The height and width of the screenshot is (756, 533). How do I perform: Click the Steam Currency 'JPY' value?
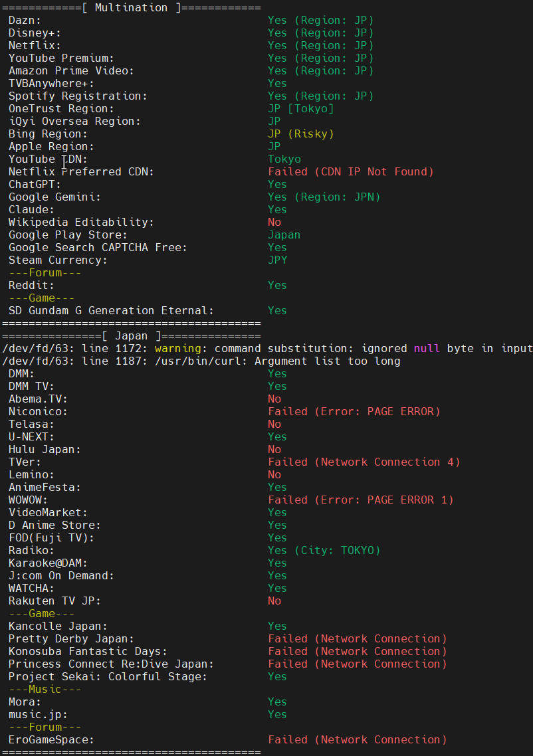pyautogui.click(x=277, y=260)
